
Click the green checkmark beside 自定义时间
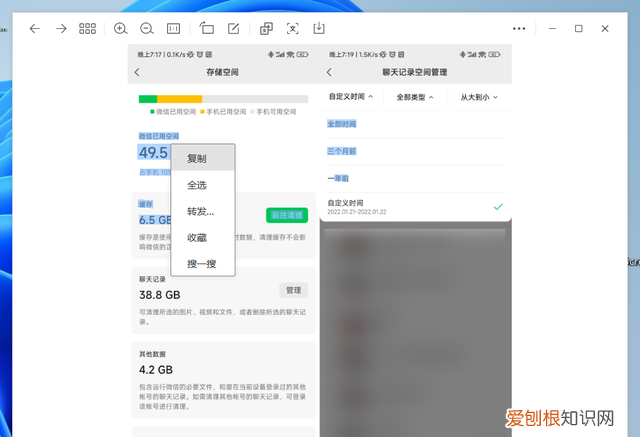click(498, 207)
